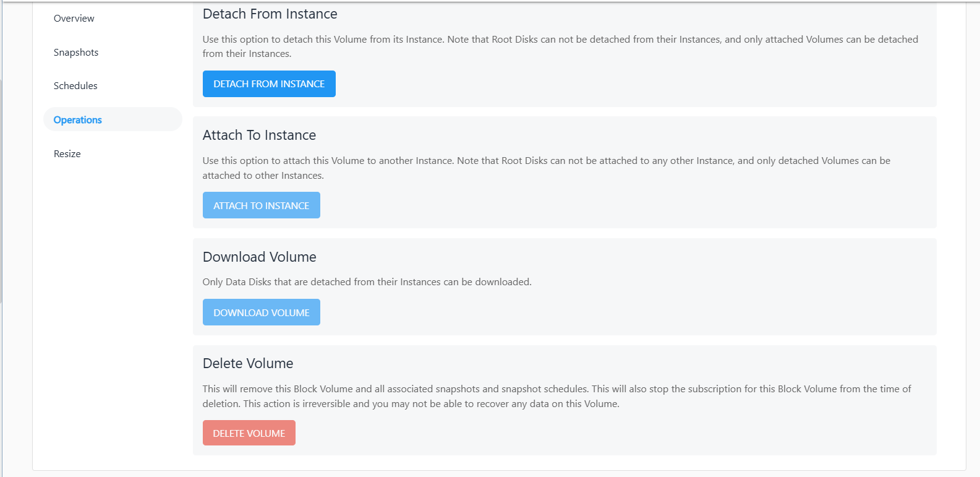Image resolution: width=980 pixels, height=477 pixels.
Task: Click the scrollbar on the left window edge
Action: coord(1,186)
